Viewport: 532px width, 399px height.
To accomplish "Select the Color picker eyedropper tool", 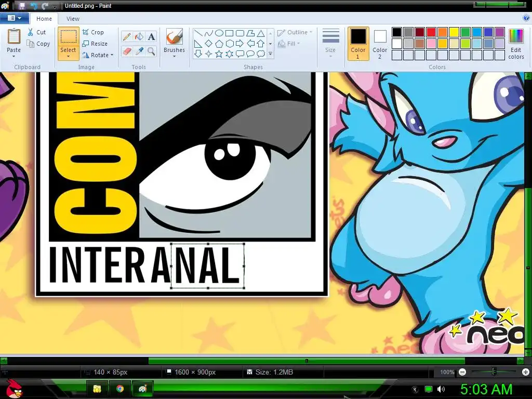I will (139, 51).
